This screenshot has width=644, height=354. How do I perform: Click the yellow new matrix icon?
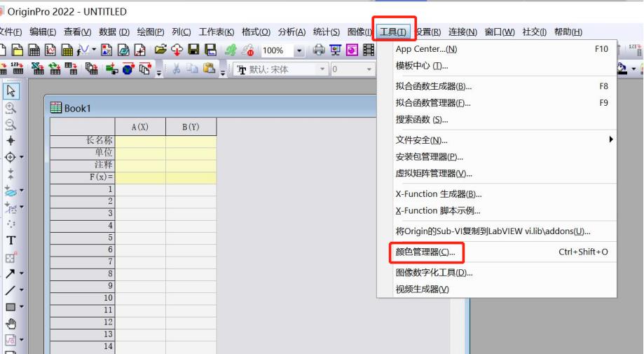click(x=67, y=50)
